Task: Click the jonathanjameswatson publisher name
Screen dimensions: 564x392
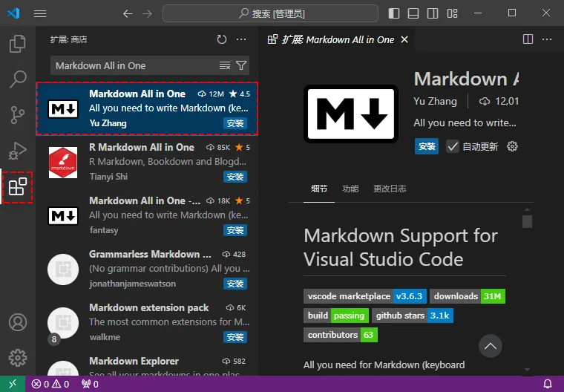Action: pos(132,284)
